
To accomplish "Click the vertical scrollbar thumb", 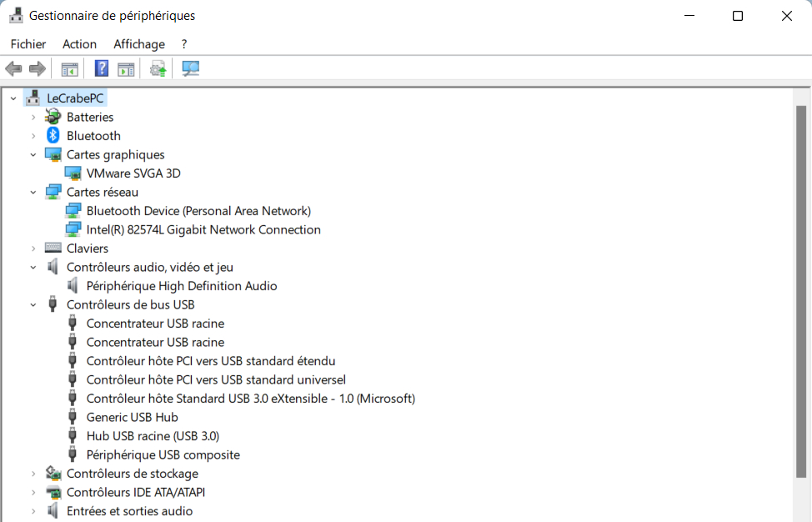I will click(800, 292).
